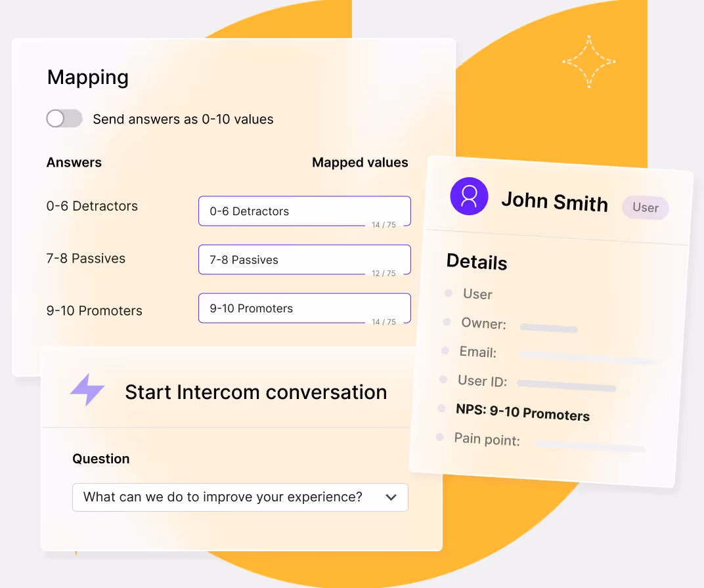Viewport: 704px width, 588px height.
Task: Click the John Smith name
Action: 554,202
